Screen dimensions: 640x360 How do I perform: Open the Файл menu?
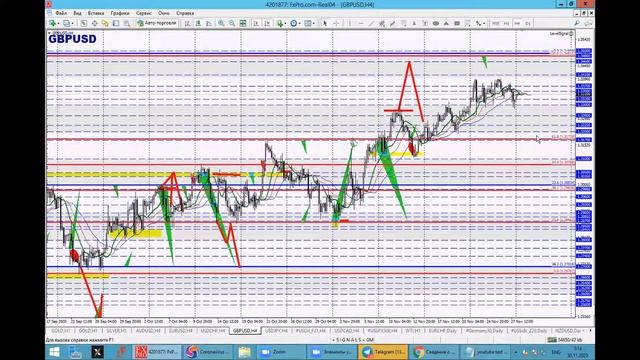coord(61,13)
